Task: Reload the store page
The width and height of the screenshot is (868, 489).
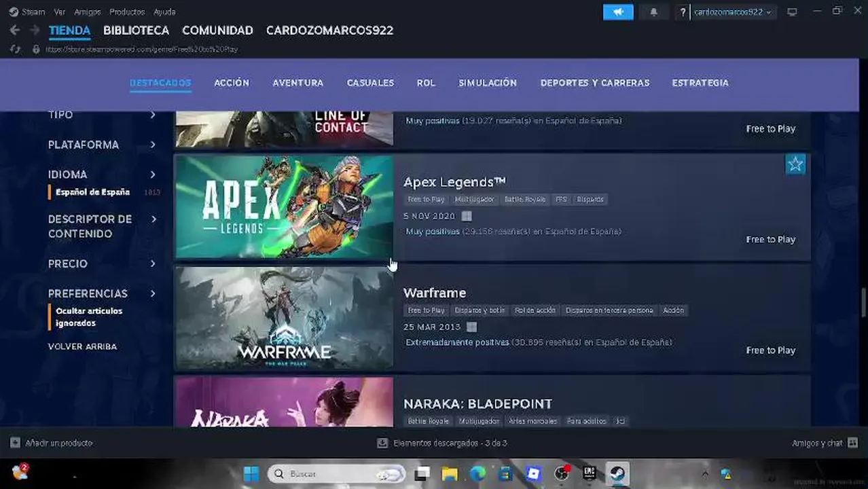Action: pos(15,50)
